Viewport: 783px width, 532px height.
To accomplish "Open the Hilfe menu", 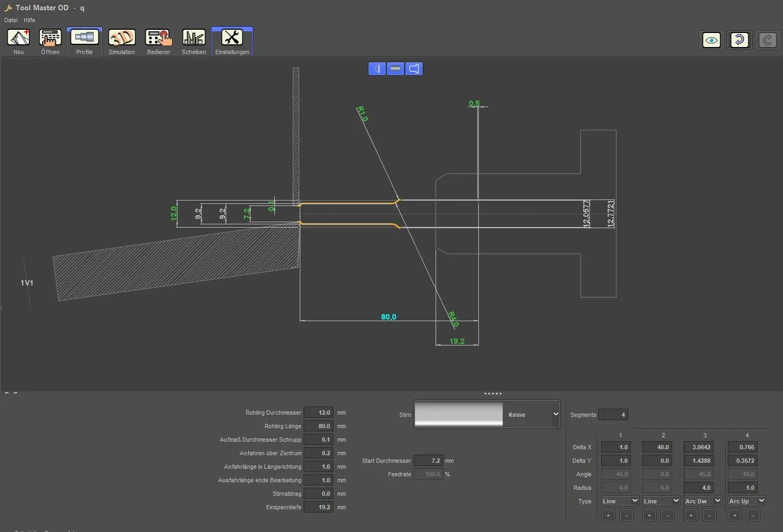I will coord(29,20).
